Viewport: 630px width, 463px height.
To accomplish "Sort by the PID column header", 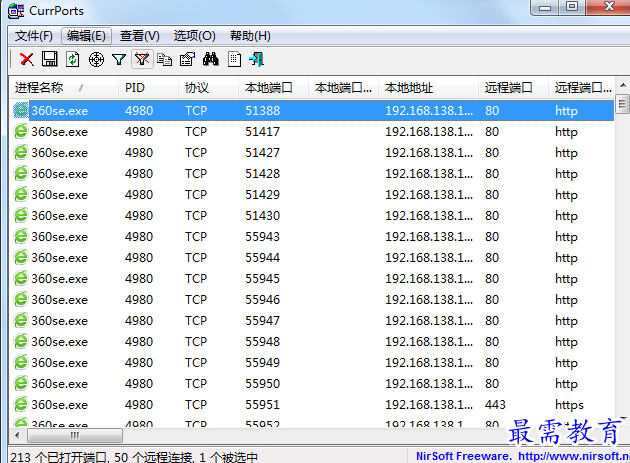I will pyautogui.click(x=149, y=88).
